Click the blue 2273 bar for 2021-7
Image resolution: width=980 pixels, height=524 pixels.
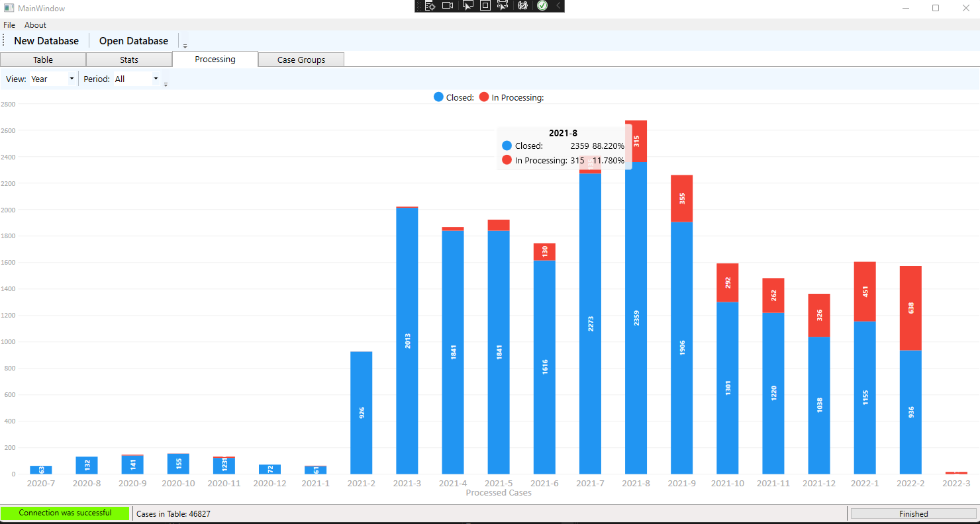591,324
